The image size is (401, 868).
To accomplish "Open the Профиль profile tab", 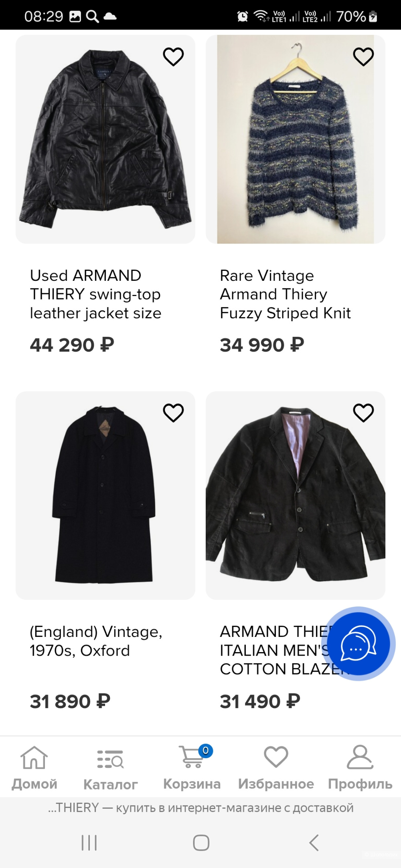I will [x=360, y=767].
